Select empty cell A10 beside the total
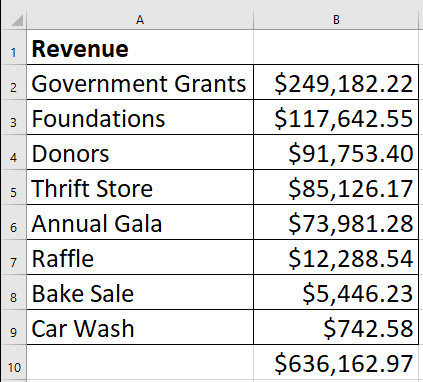423x382 pixels. click(140, 362)
